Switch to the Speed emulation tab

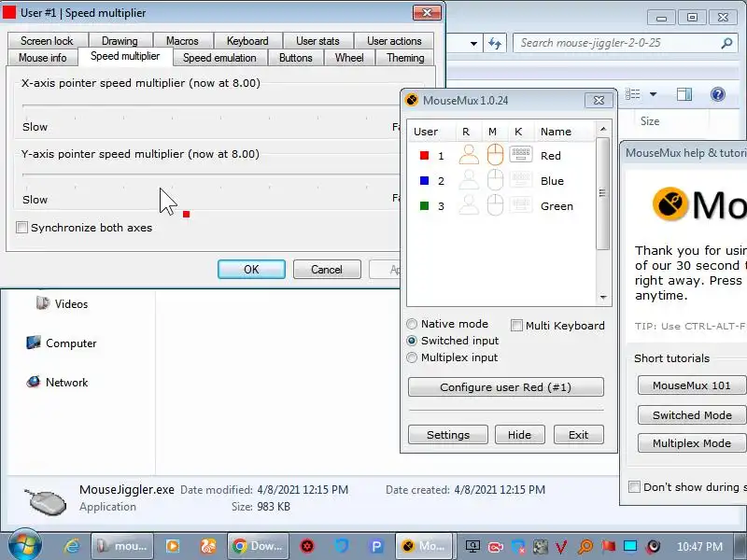[x=219, y=58]
